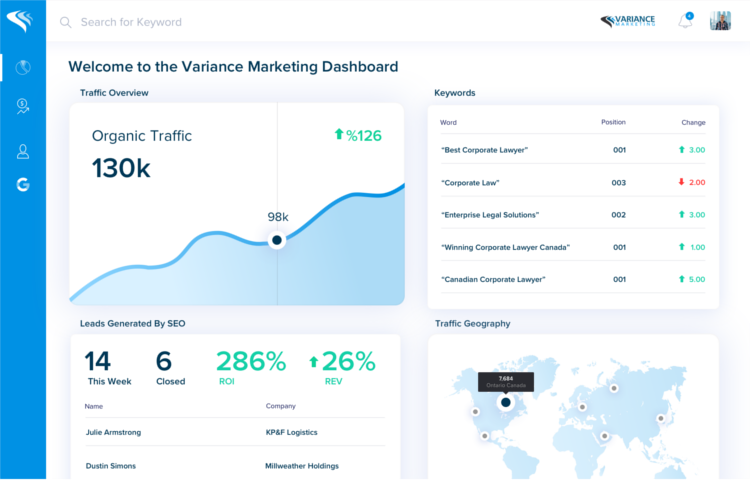The height and width of the screenshot is (480, 750).
Task: Click Millweather Holdings company
Action: click(302, 466)
